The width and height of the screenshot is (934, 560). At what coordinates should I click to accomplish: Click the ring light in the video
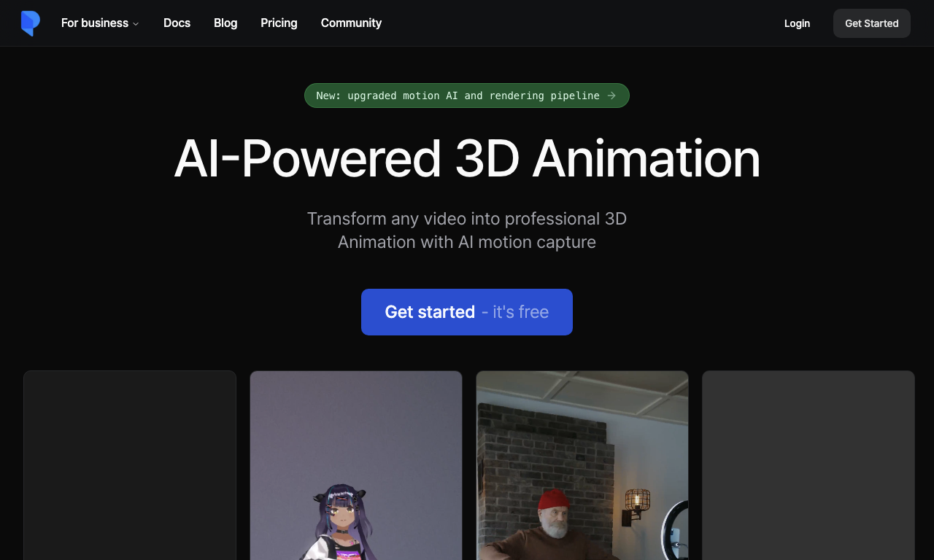click(x=676, y=531)
